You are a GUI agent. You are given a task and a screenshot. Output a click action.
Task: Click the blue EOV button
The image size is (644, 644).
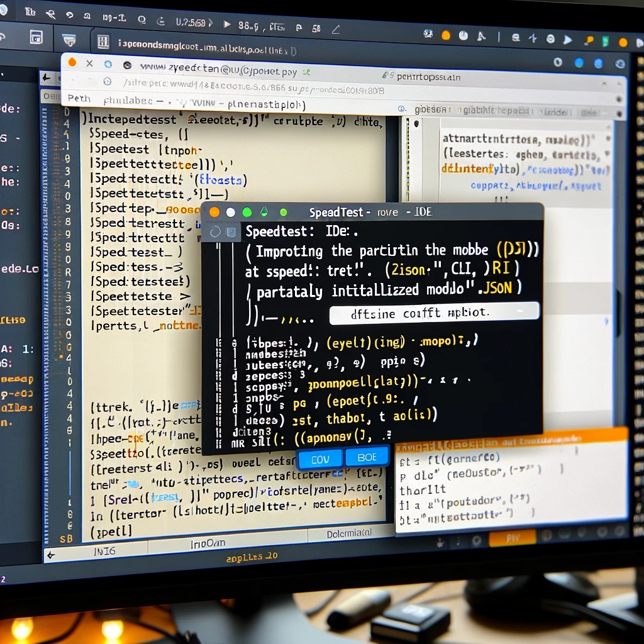coord(319,459)
